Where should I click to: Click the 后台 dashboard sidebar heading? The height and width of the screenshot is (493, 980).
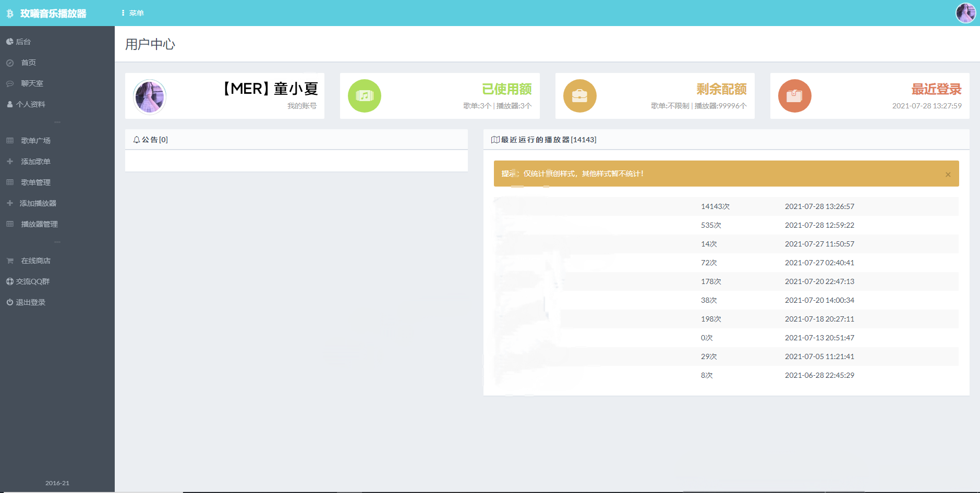(x=23, y=42)
